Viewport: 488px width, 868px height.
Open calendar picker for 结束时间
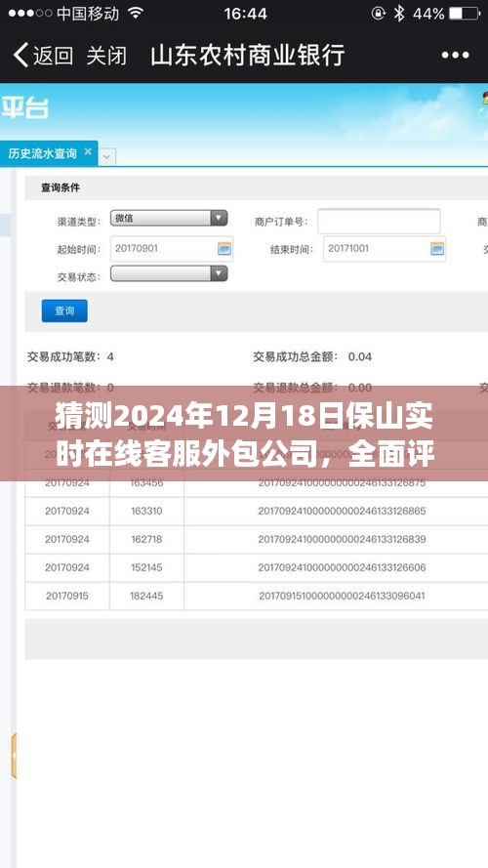437,249
